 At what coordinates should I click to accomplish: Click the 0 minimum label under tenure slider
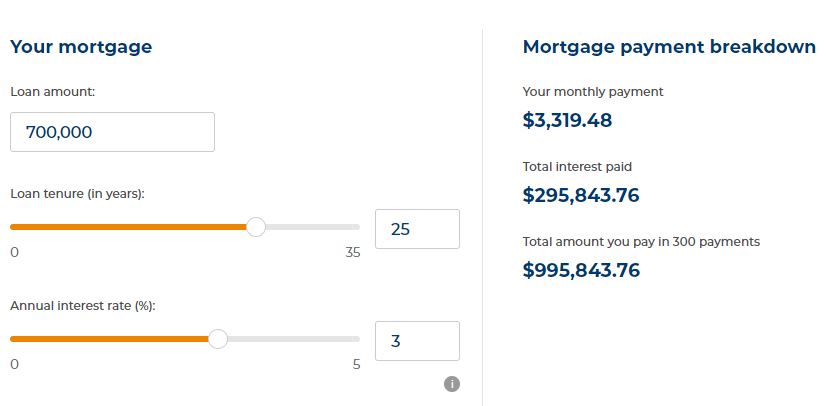point(14,253)
